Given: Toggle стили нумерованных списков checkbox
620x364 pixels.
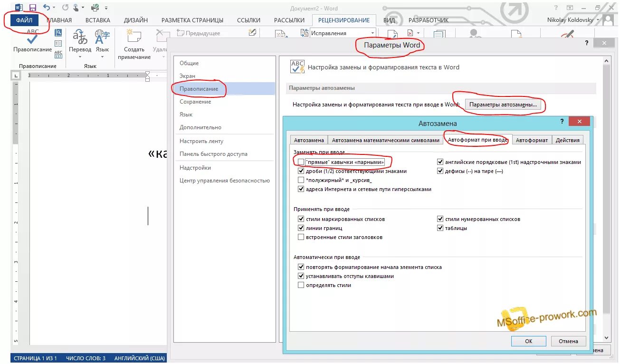Looking at the screenshot, I should (x=440, y=219).
